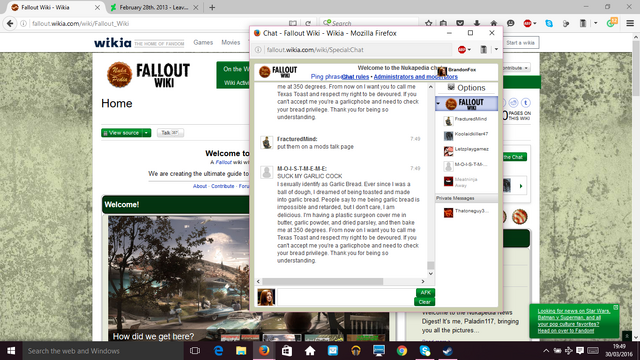
Task: Click the bookmark star icon in main Firefox toolbar
Action: click(x=428, y=24)
